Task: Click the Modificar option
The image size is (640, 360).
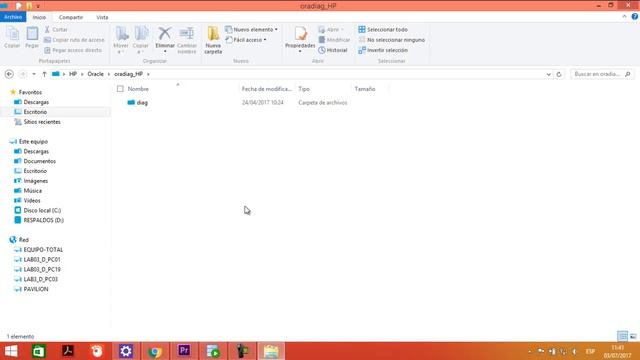Action: coord(334,40)
